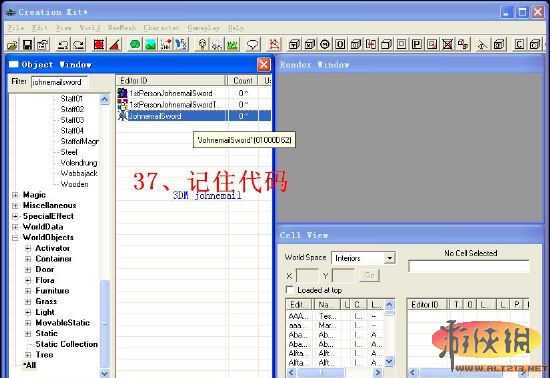Click the circle-in-box toolbar icon
Viewport: 550px width, 378px height.
coord(325,45)
